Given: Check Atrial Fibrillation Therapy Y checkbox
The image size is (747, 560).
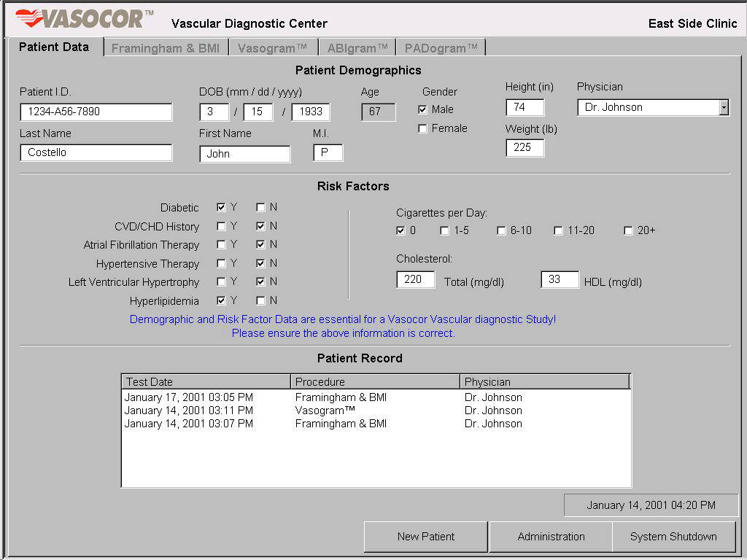Looking at the screenshot, I should coord(220,245).
